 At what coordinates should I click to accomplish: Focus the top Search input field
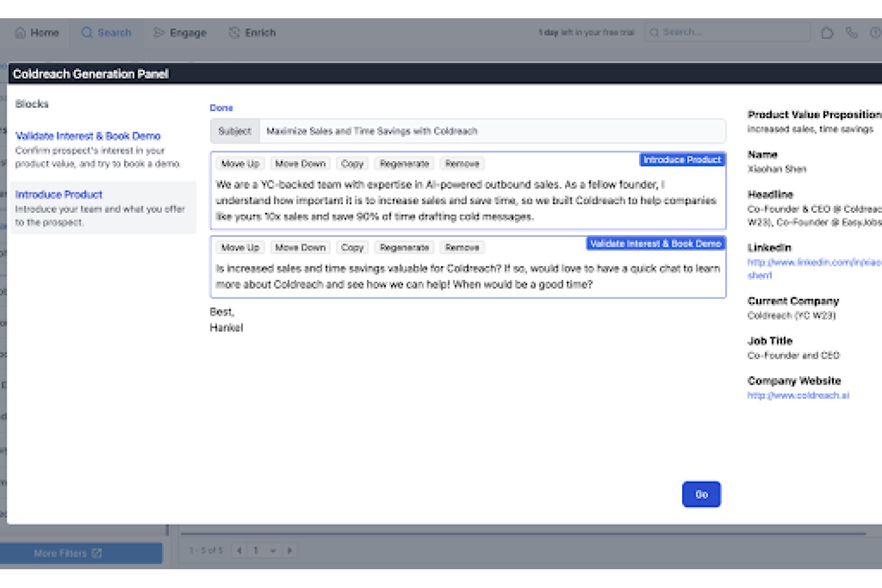tap(727, 32)
